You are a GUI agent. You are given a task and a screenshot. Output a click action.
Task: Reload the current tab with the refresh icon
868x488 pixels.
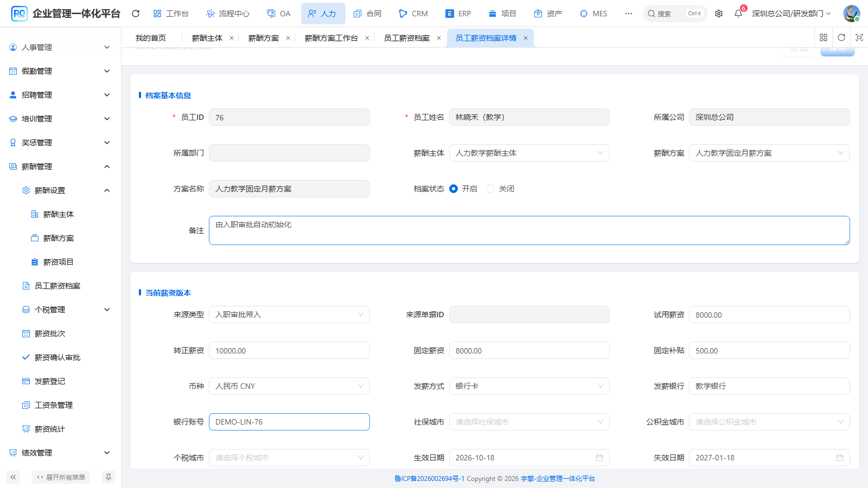[x=841, y=37]
